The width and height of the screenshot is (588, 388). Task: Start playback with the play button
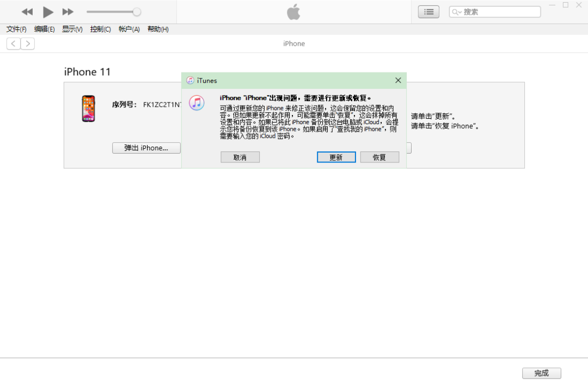point(47,12)
